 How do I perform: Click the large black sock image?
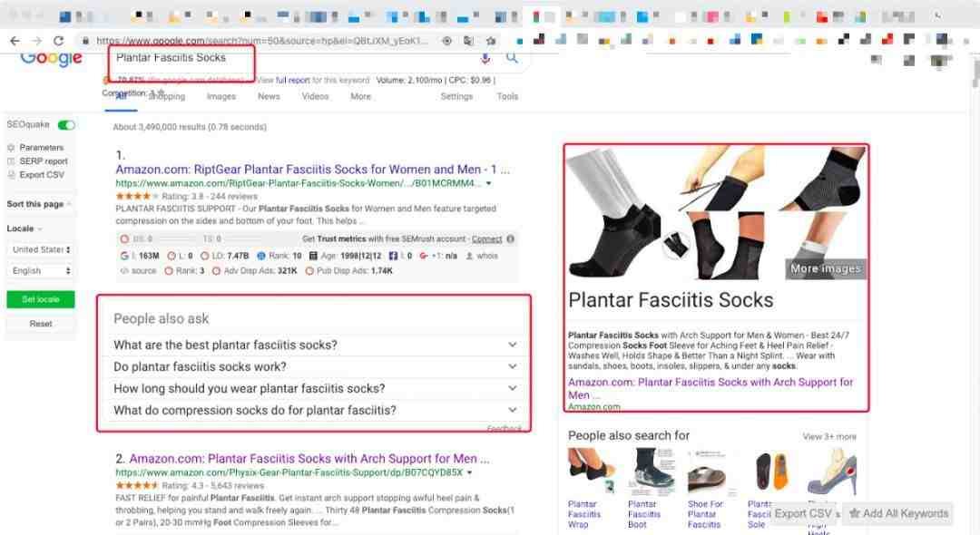(615, 213)
